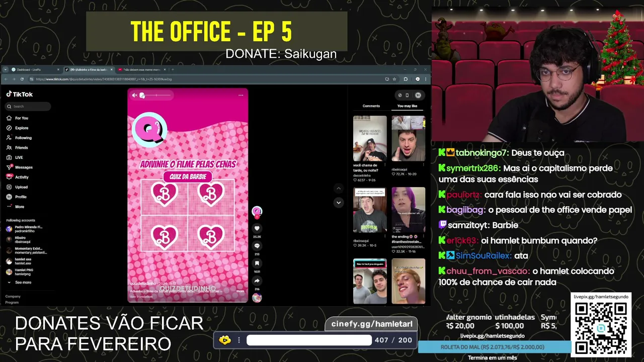The image size is (644, 362).
Task: Open thumbnail with two men standing
Action: click(370, 281)
